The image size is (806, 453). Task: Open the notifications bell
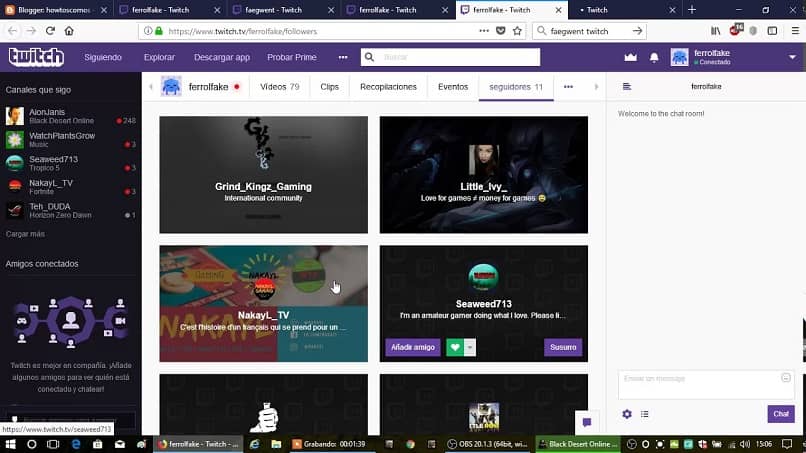point(654,58)
